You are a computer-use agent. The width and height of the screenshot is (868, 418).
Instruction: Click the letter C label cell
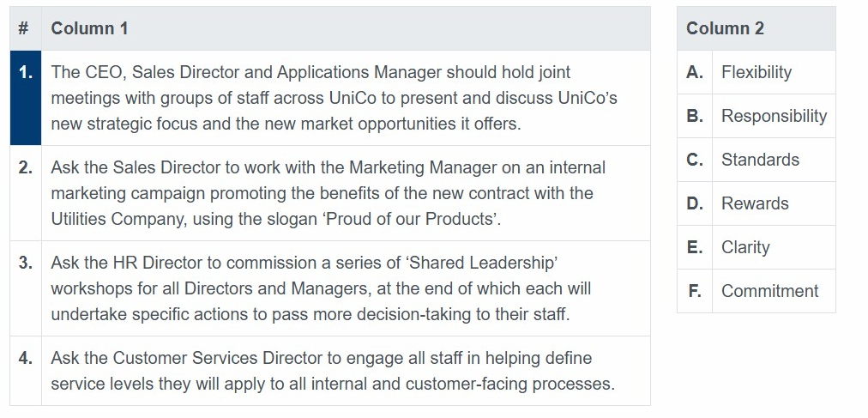[695, 160]
